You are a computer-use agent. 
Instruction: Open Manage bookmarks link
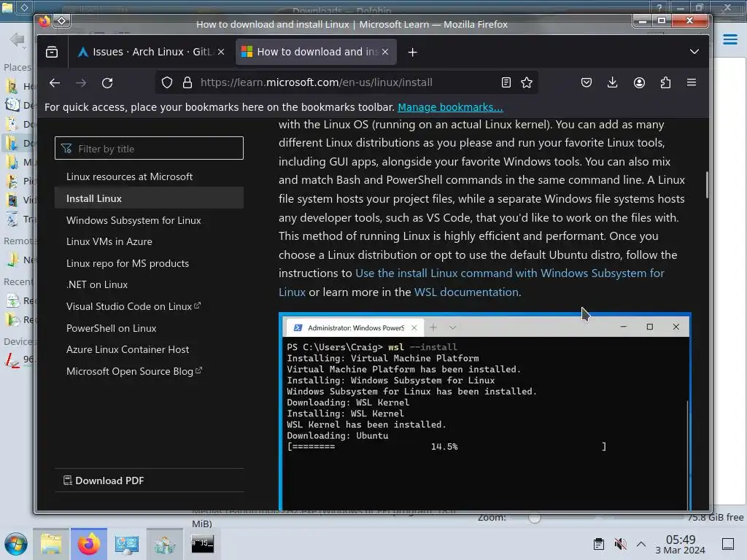point(450,107)
